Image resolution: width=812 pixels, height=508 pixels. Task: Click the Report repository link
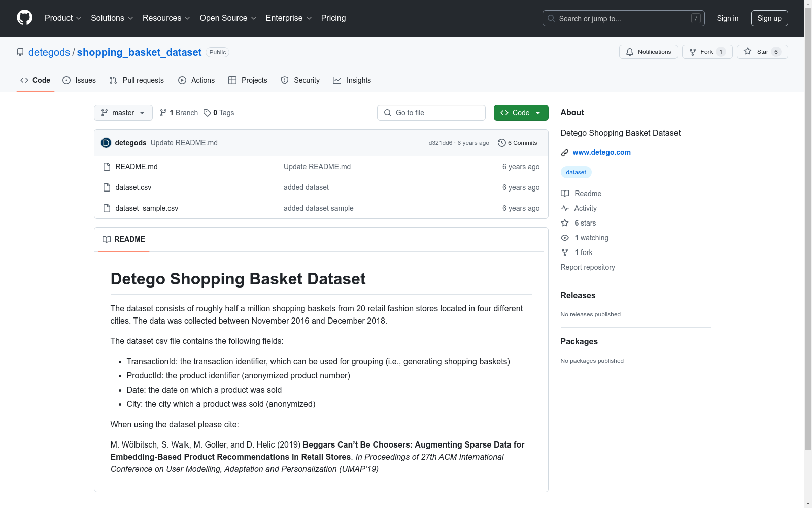click(588, 267)
